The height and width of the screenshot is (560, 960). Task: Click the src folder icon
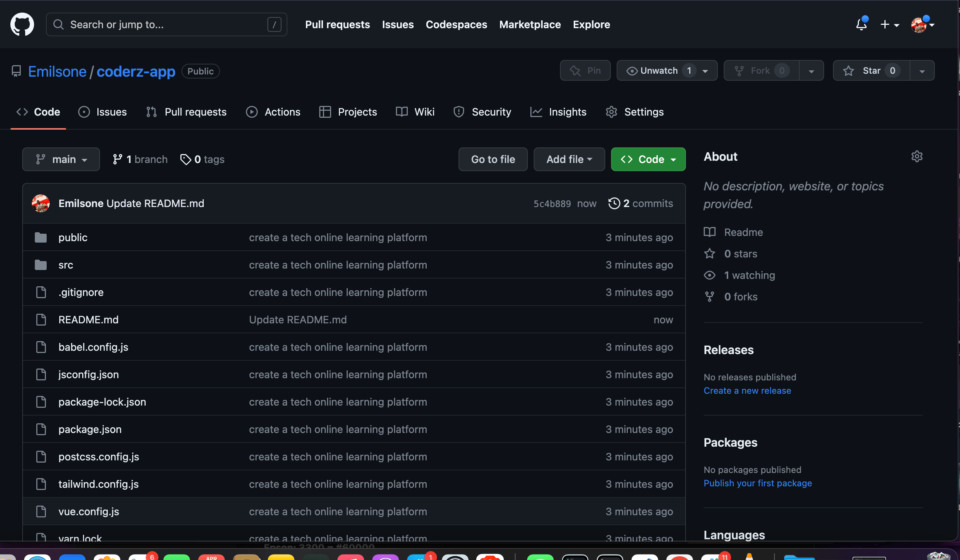click(x=40, y=265)
